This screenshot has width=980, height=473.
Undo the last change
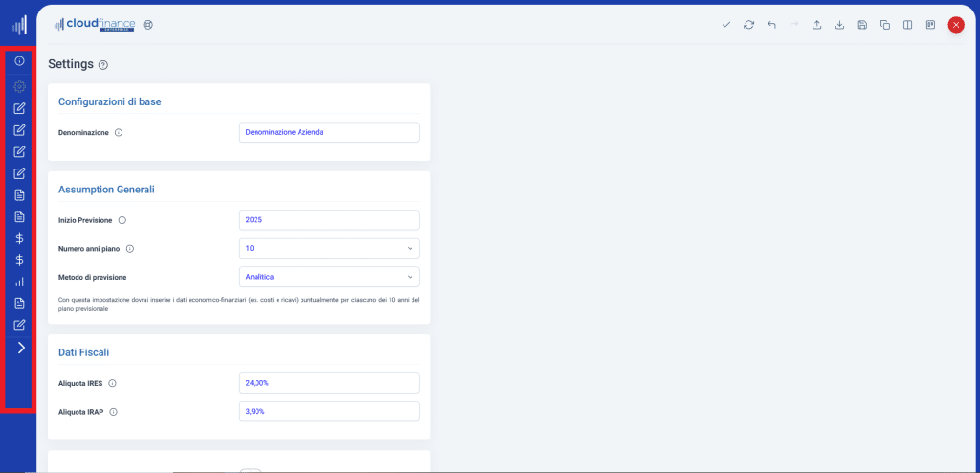click(x=771, y=25)
